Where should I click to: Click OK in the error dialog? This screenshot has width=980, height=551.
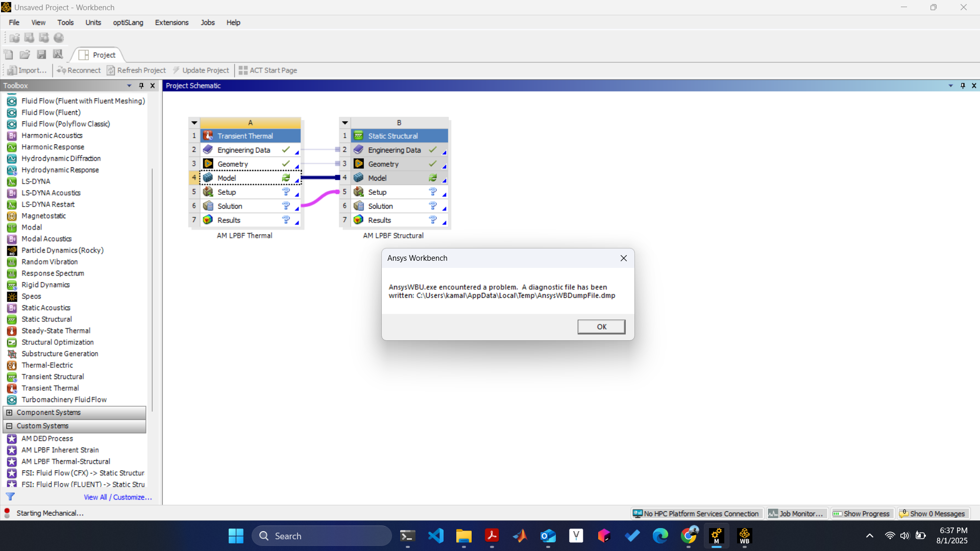[x=601, y=327]
